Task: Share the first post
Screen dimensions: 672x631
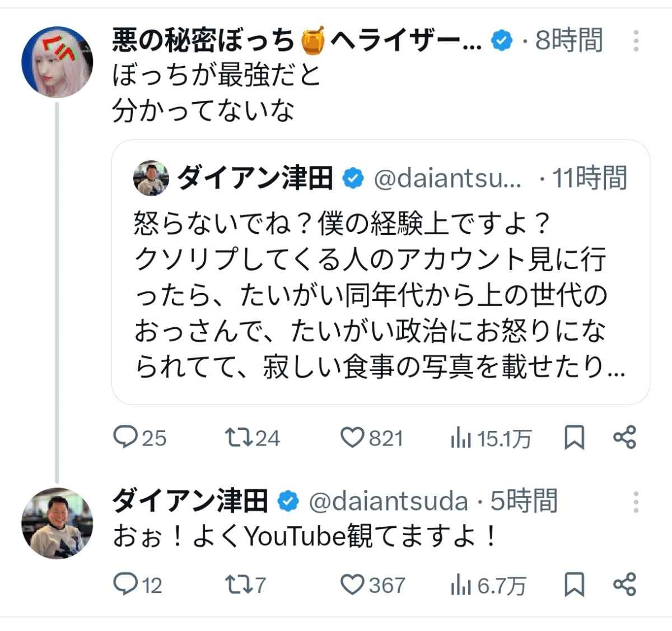Action: tap(625, 438)
